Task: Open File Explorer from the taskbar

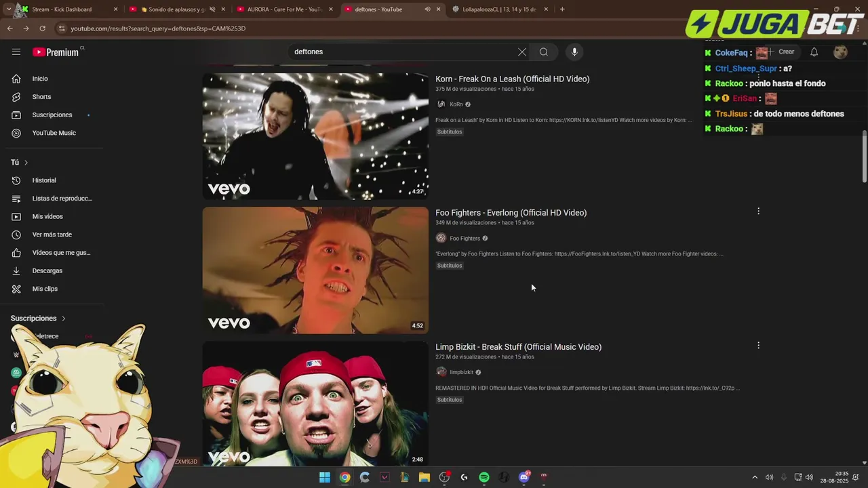Action: 425,477
